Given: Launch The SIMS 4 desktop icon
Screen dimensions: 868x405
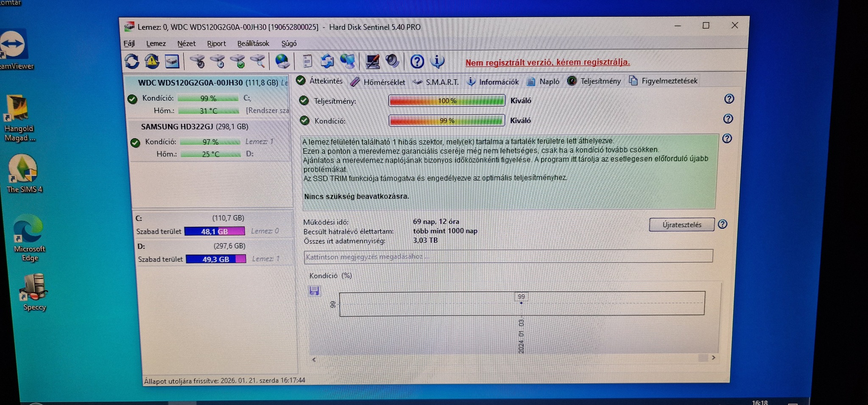Looking at the screenshot, I should (24, 174).
